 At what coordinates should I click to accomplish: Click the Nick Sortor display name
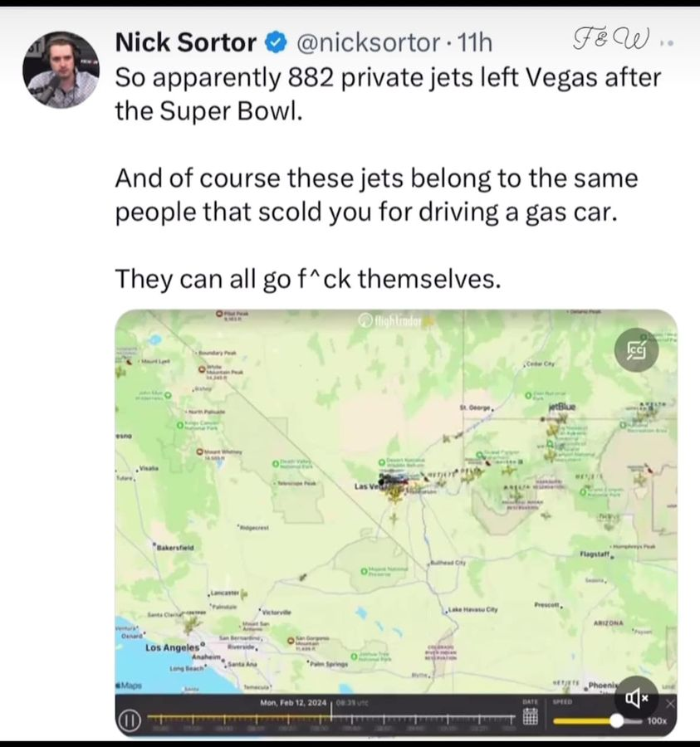[186, 42]
